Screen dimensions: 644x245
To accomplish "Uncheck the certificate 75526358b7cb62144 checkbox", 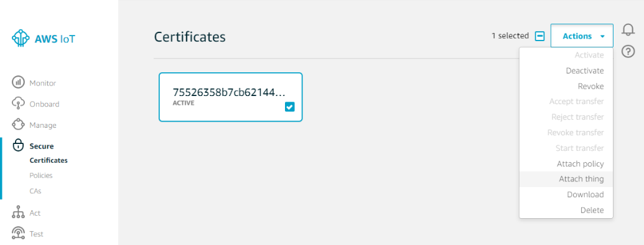I will [289, 107].
